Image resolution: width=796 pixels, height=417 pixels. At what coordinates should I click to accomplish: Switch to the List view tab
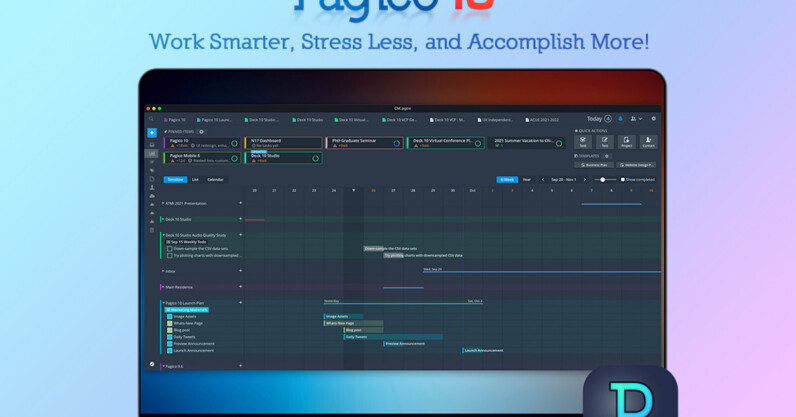point(195,180)
